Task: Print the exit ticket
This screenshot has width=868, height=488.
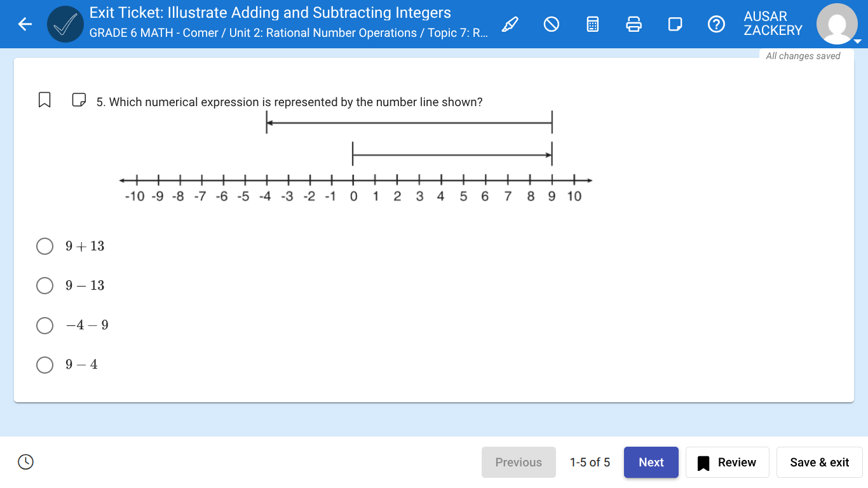Action: (634, 24)
